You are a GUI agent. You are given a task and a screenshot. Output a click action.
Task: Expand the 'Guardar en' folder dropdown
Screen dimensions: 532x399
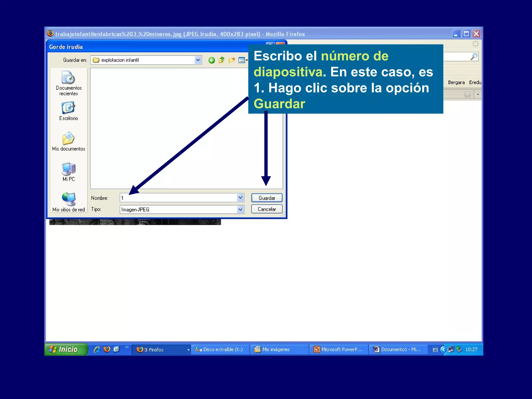198,60
